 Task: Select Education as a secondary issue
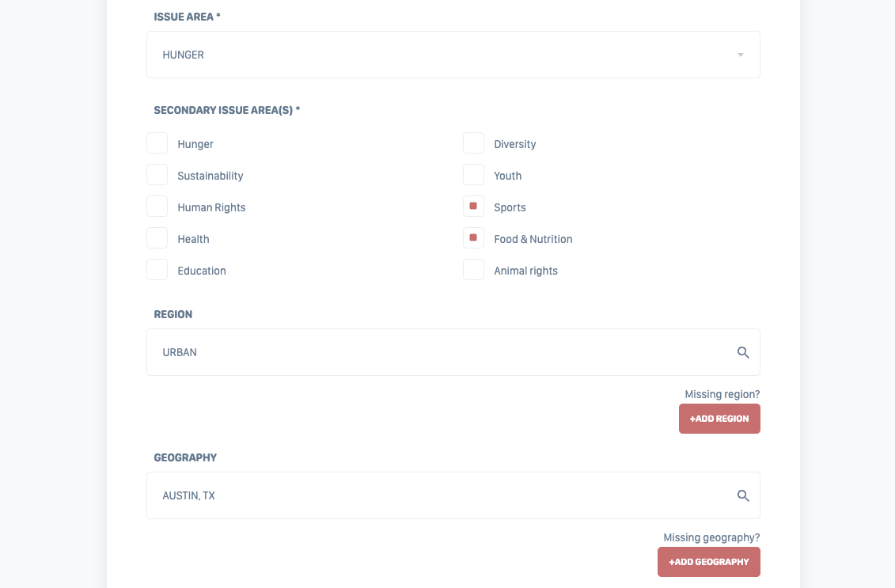click(x=157, y=269)
